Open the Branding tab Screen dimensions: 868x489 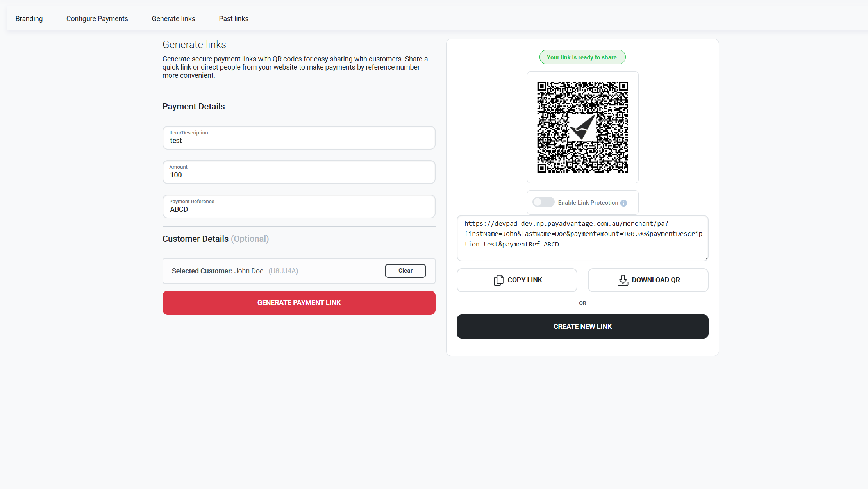(29, 19)
